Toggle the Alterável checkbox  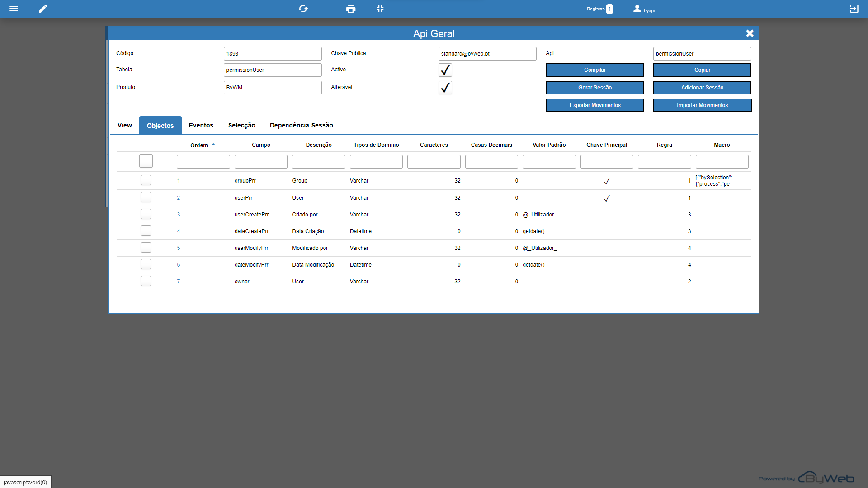pos(445,88)
